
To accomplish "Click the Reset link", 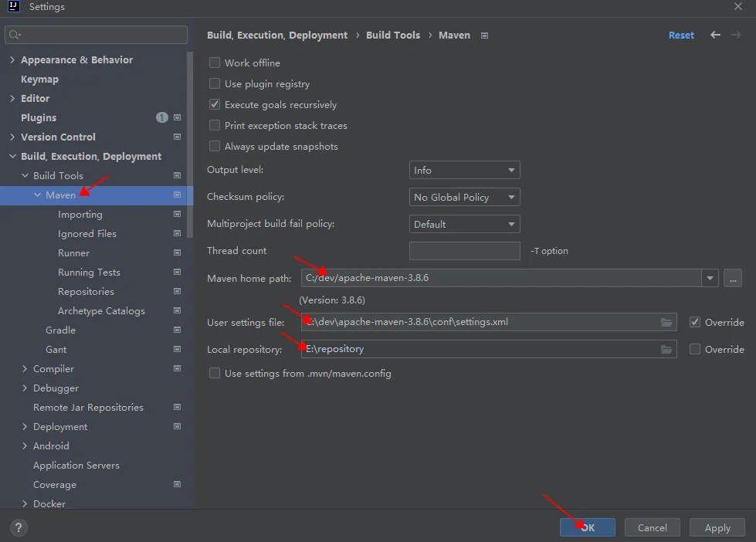I will pyautogui.click(x=681, y=35).
